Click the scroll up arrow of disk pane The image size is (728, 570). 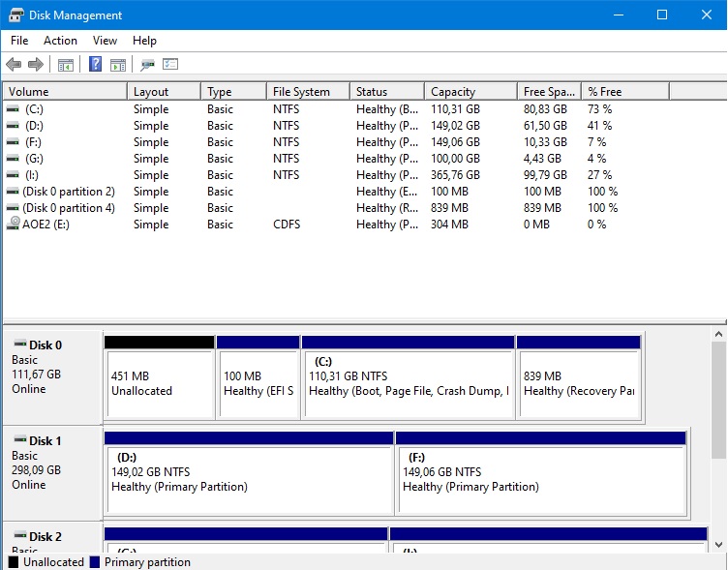[x=718, y=335]
